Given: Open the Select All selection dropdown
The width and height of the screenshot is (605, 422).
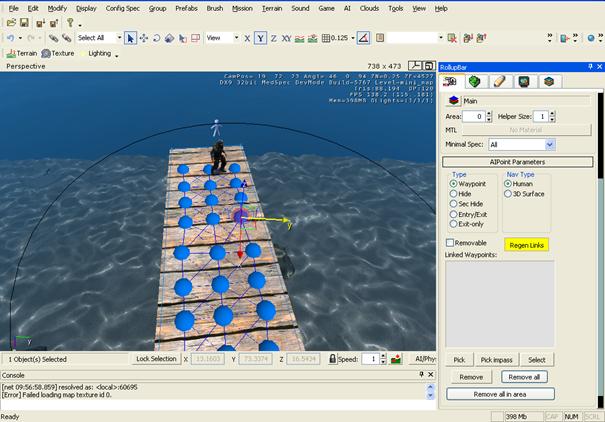Looking at the screenshot, I should (x=119, y=38).
